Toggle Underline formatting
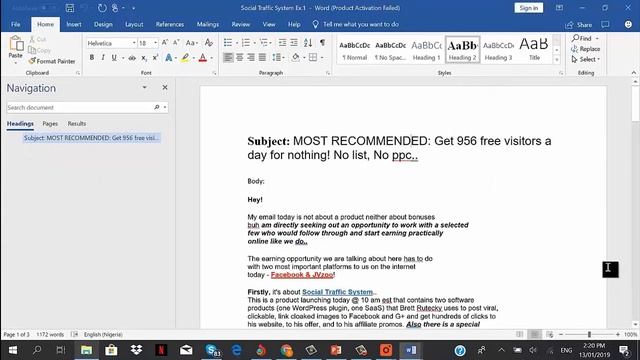The width and height of the screenshot is (640, 360). point(114,58)
